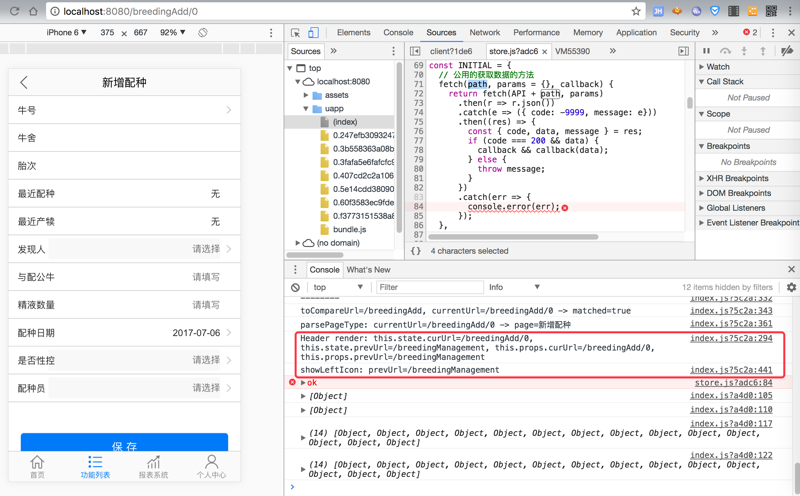
Task: Clear the console with the clear icon
Action: (295, 287)
